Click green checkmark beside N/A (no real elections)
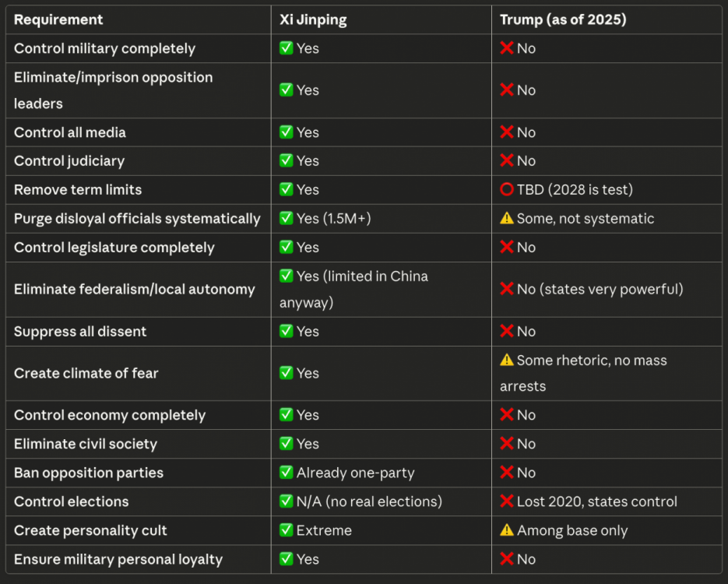The image size is (728, 584). point(287,501)
